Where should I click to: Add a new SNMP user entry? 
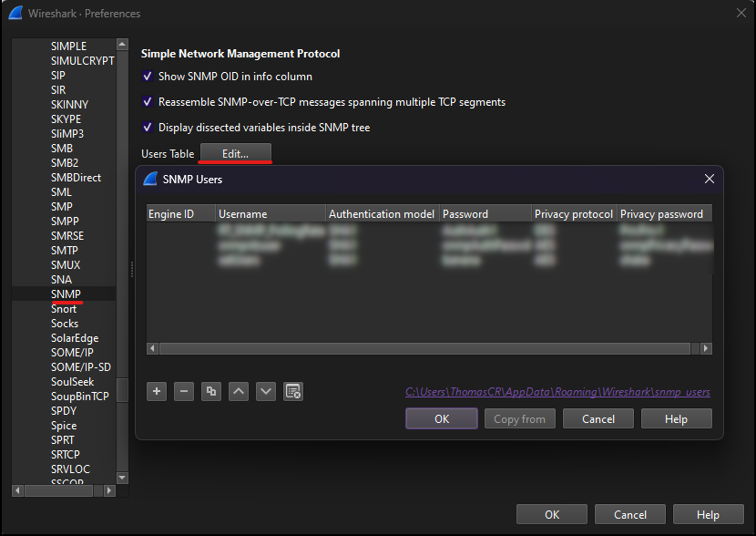[157, 391]
